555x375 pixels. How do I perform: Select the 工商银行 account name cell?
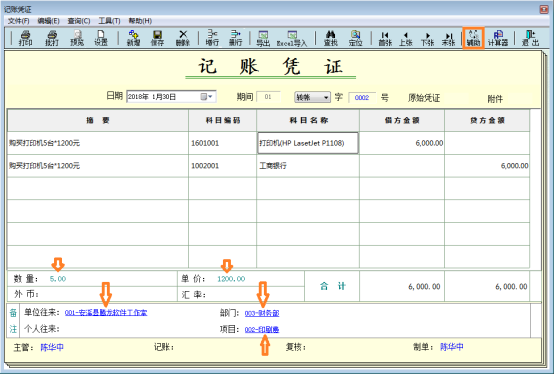pyautogui.click(x=308, y=166)
